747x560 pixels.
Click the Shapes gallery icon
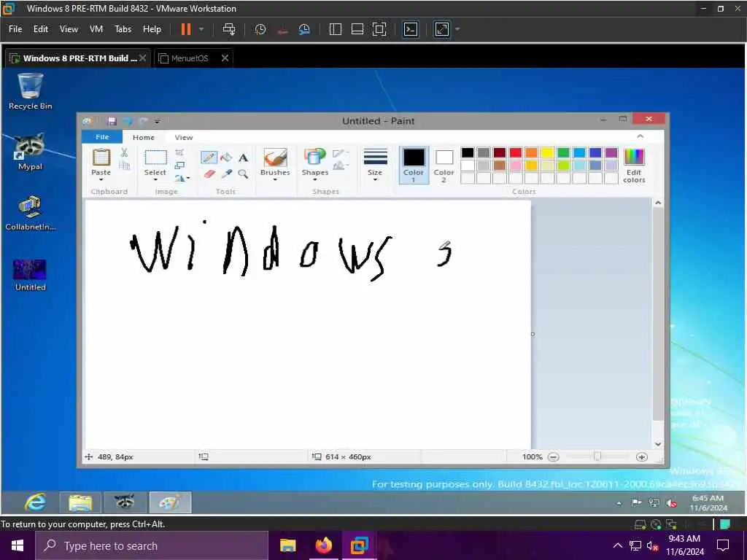click(314, 157)
